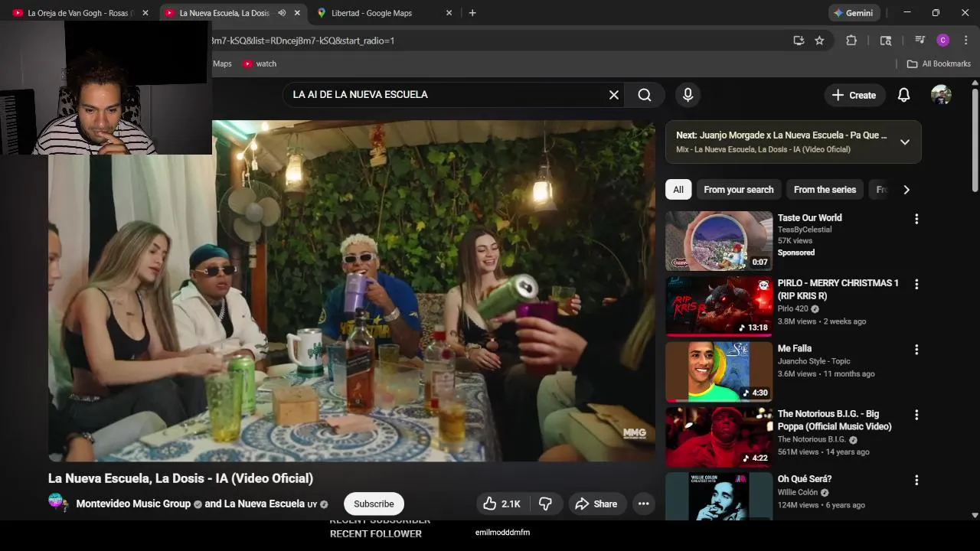The height and width of the screenshot is (551, 980).
Task: Click channel name Willie Colón
Action: coord(798,492)
